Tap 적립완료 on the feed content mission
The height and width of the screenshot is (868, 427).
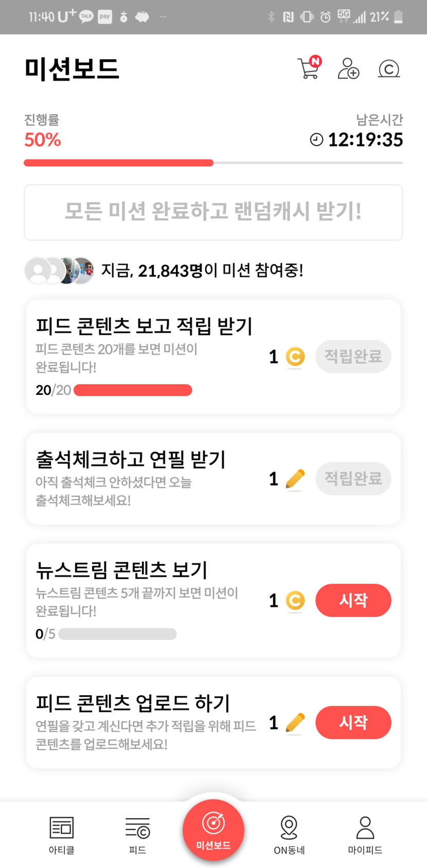click(x=353, y=356)
